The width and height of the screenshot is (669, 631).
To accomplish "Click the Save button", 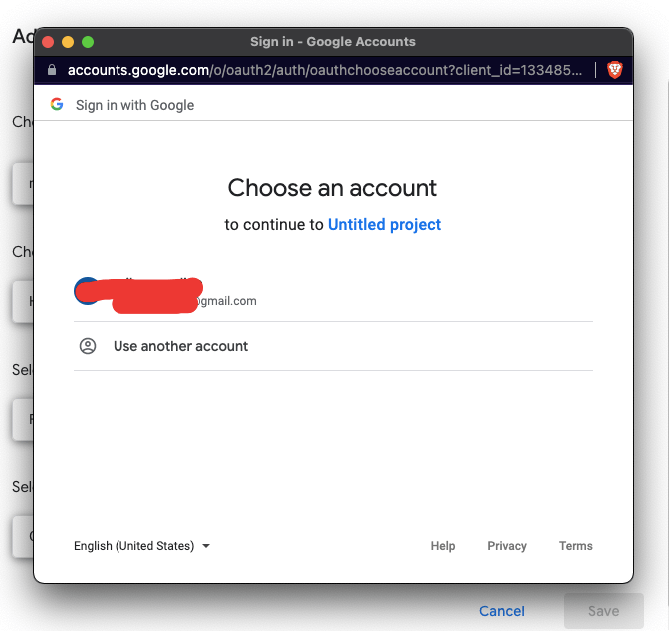I will pos(604,611).
